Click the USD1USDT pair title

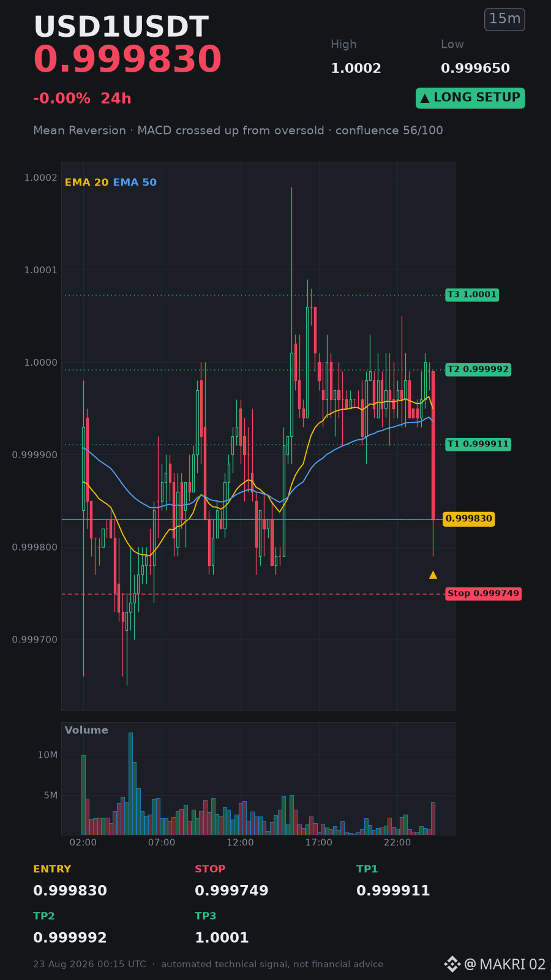coord(121,28)
